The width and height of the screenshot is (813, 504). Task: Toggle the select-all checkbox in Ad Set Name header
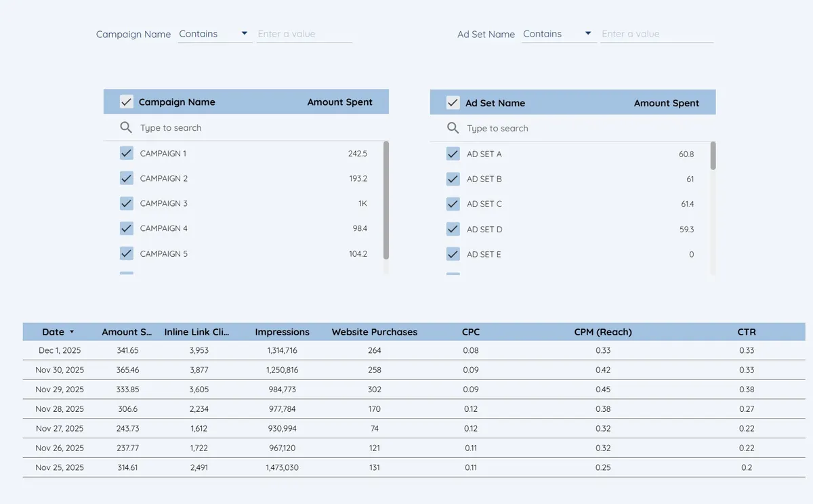[453, 103]
